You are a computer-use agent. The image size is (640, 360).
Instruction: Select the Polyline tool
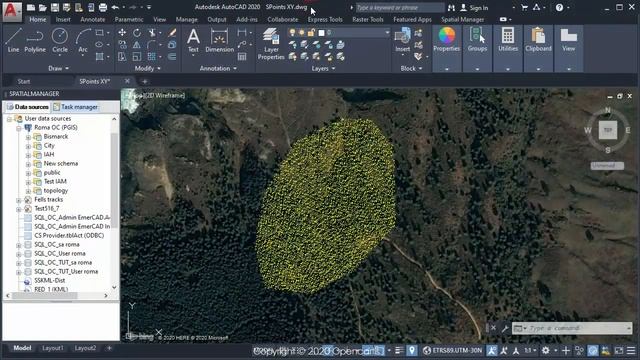(35, 40)
